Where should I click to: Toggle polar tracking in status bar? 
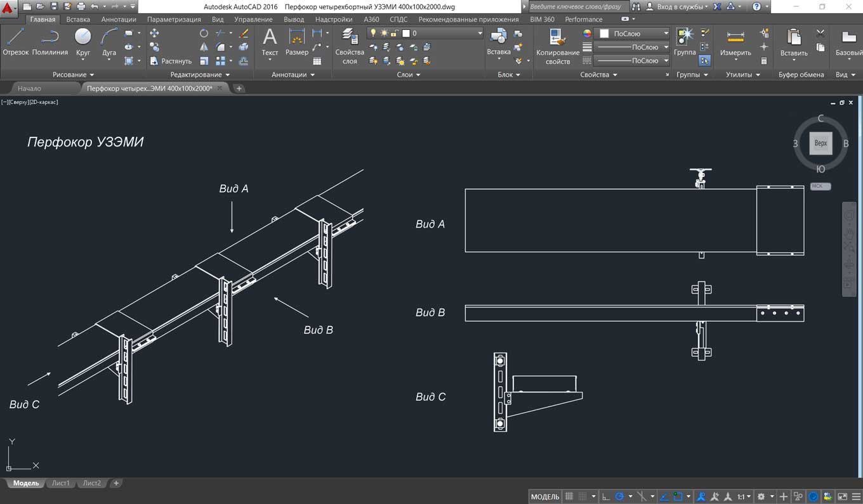[x=620, y=496]
